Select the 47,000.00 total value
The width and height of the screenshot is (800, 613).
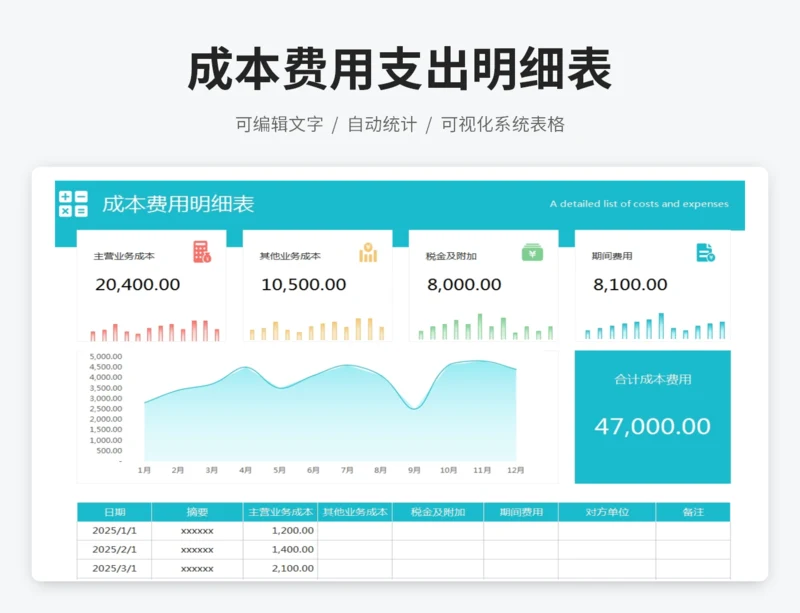[x=653, y=426]
